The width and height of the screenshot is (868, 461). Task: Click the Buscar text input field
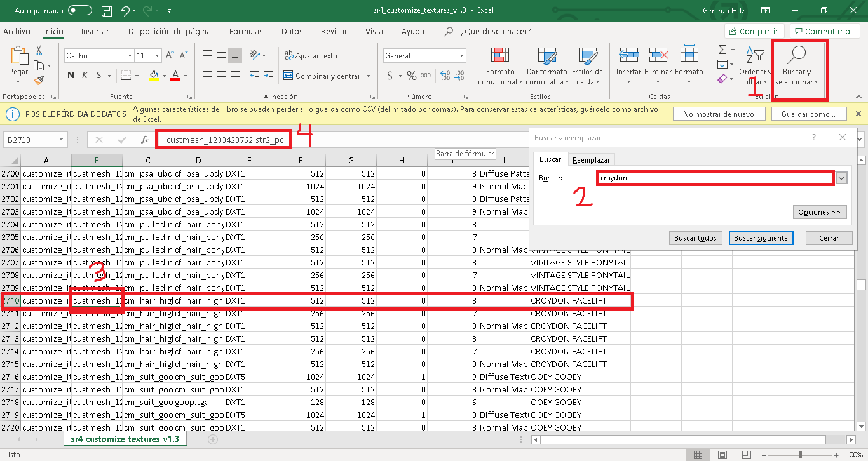715,178
